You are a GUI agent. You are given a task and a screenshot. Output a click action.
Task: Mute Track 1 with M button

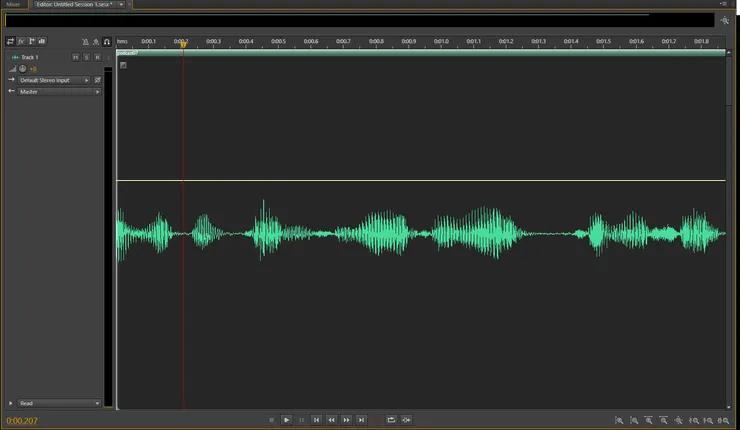(x=75, y=57)
